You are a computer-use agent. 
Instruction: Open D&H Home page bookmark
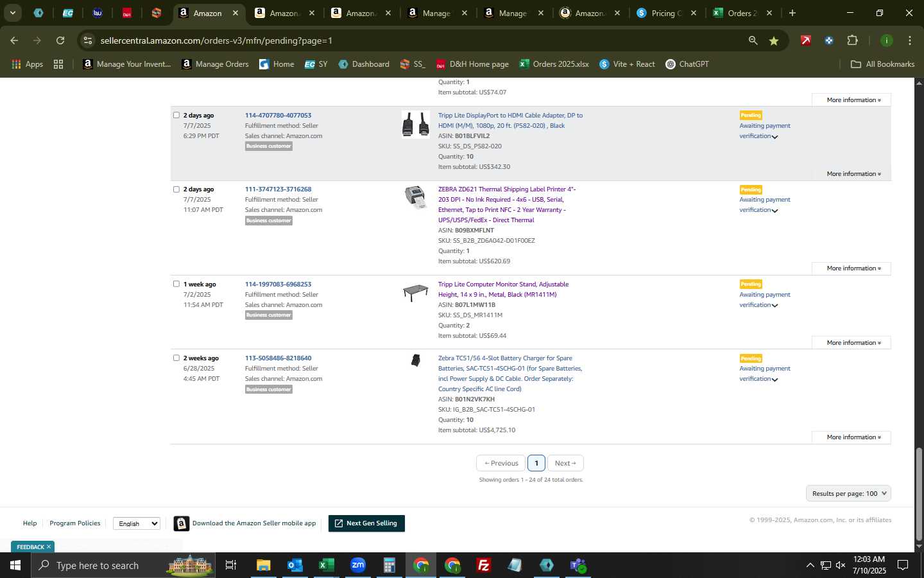472,64
